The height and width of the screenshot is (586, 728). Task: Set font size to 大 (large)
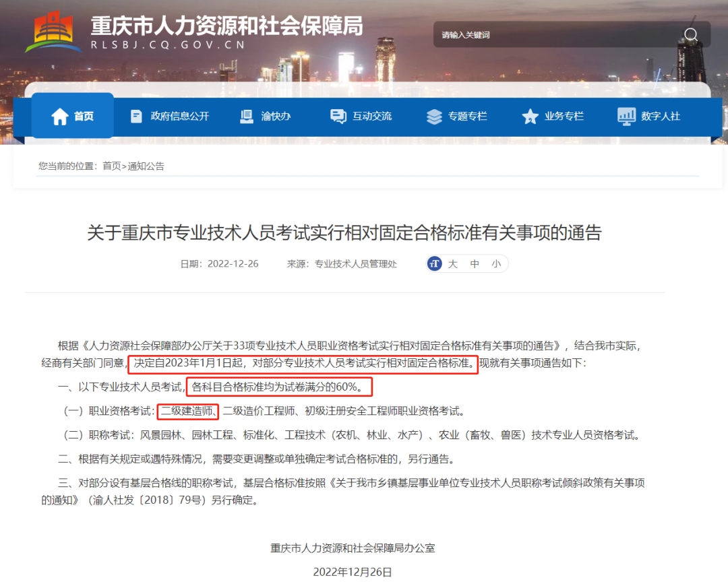tap(453, 264)
